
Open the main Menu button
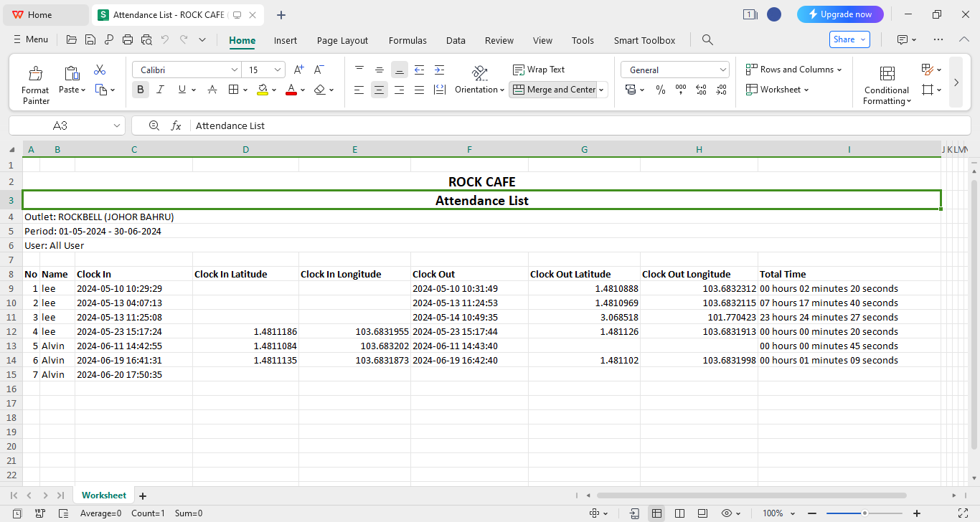[x=30, y=39]
